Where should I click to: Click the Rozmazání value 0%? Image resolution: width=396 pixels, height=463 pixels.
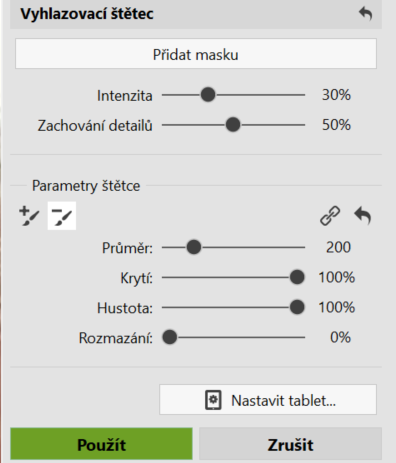[340, 337]
